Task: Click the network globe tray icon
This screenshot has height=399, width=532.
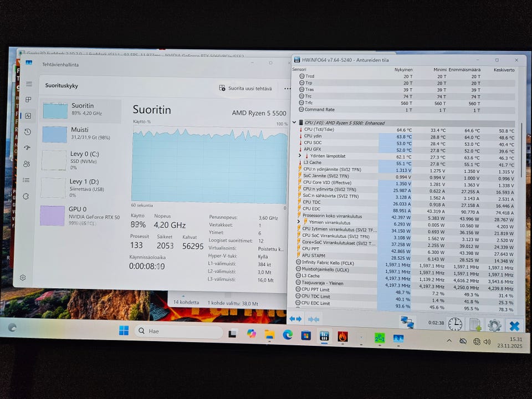Action: tap(477, 342)
